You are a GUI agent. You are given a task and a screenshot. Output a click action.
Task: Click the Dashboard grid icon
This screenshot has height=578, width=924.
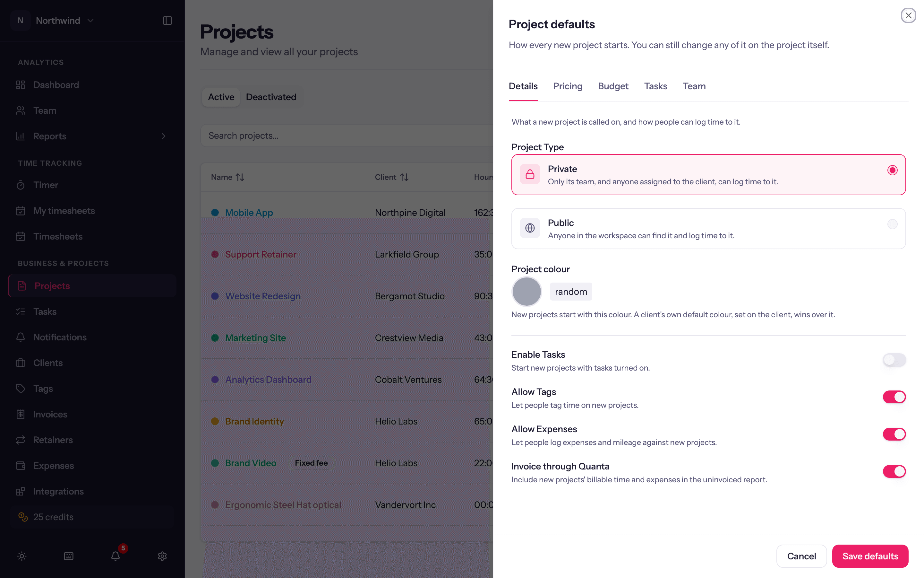click(x=21, y=85)
